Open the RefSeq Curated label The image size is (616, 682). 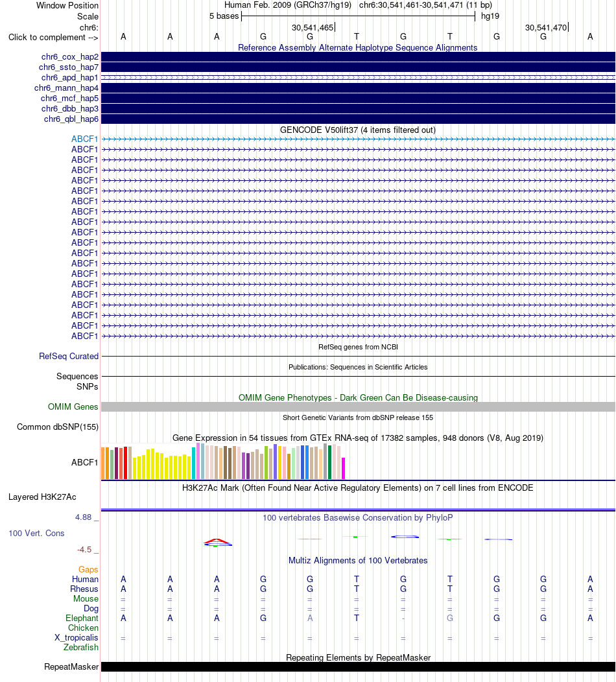click(69, 356)
